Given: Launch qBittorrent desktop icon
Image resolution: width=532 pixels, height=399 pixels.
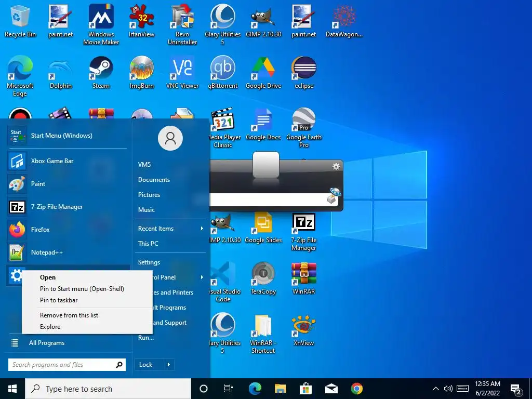Looking at the screenshot, I should [222, 73].
